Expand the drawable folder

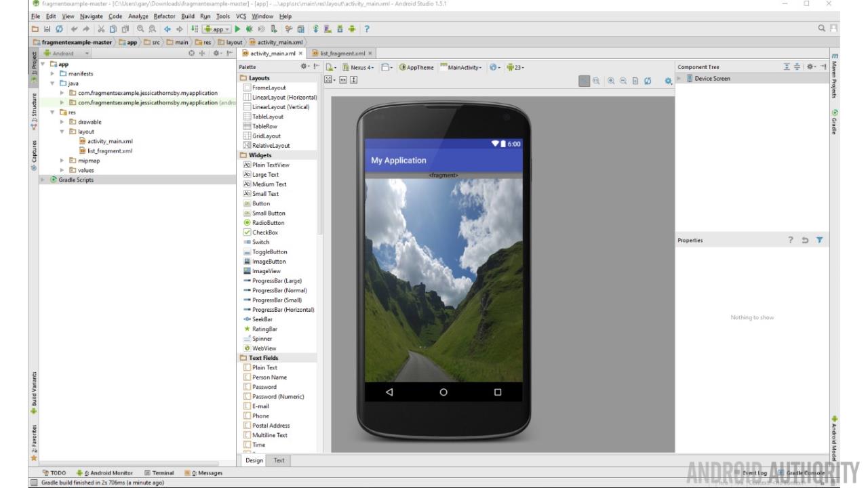click(x=62, y=122)
